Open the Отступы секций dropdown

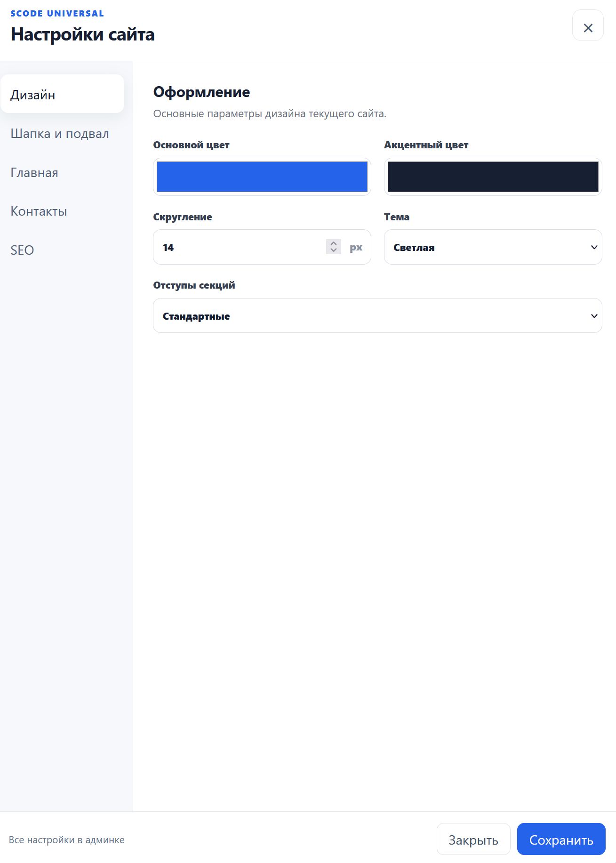(377, 315)
